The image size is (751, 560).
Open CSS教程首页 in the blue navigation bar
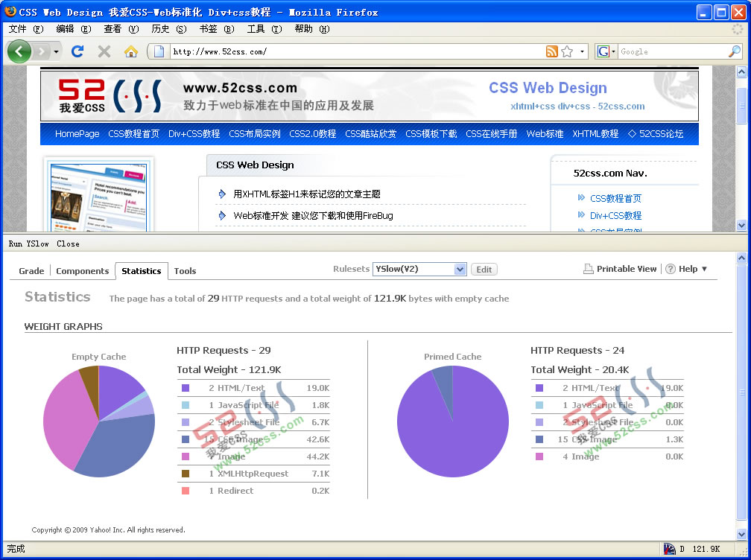tap(133, 134)
